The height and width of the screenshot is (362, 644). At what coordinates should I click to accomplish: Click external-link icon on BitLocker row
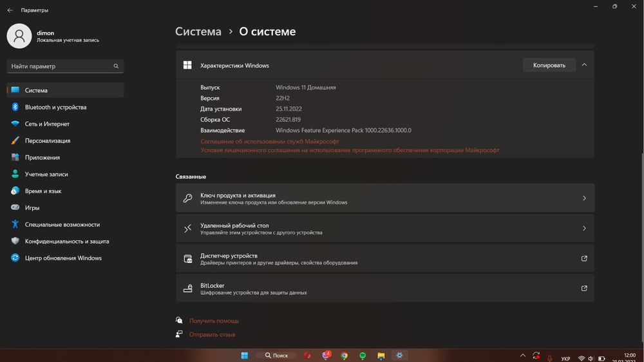coord(584,289)
